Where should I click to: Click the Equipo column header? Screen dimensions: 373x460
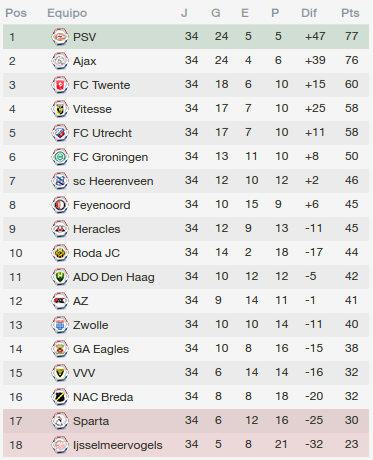click(x=67, y=13)
